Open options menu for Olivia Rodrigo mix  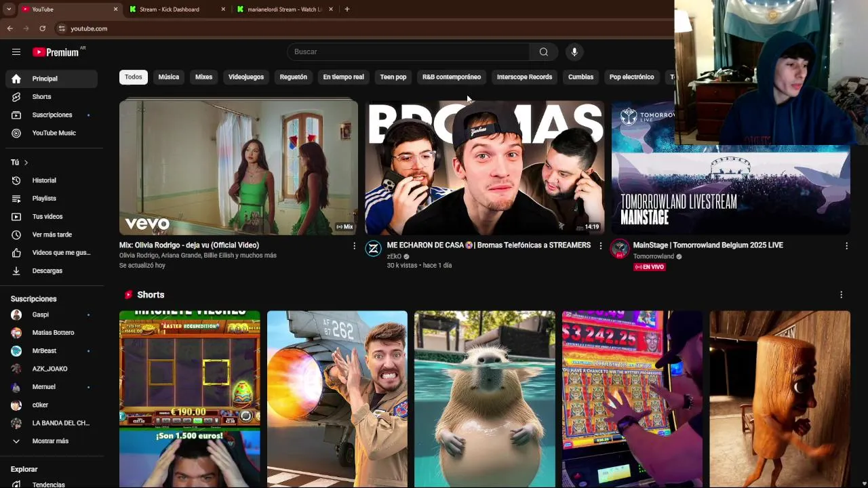point(354,245)
